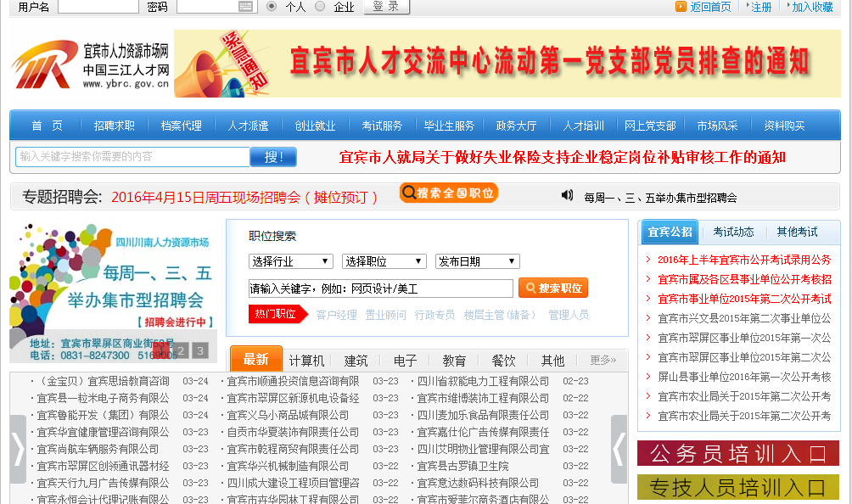Click the speaker announcement icon
The width and height of the screenshot is (852, 504).
[x=567, y=195]
